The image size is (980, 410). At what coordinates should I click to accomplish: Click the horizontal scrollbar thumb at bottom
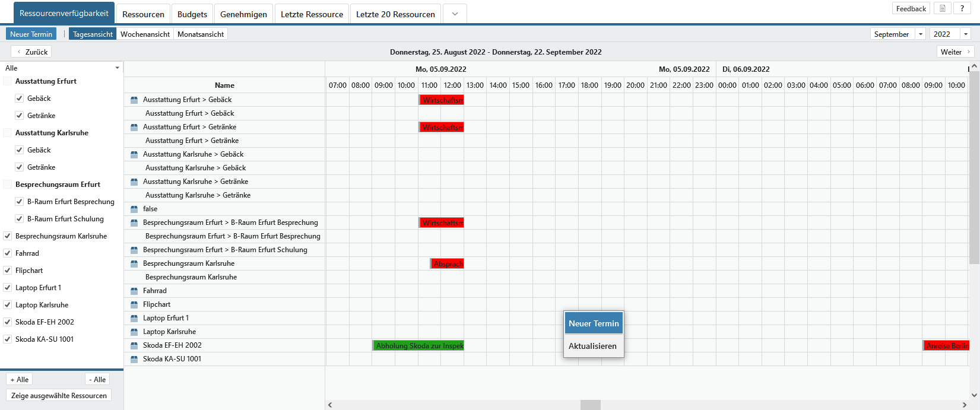590,405
